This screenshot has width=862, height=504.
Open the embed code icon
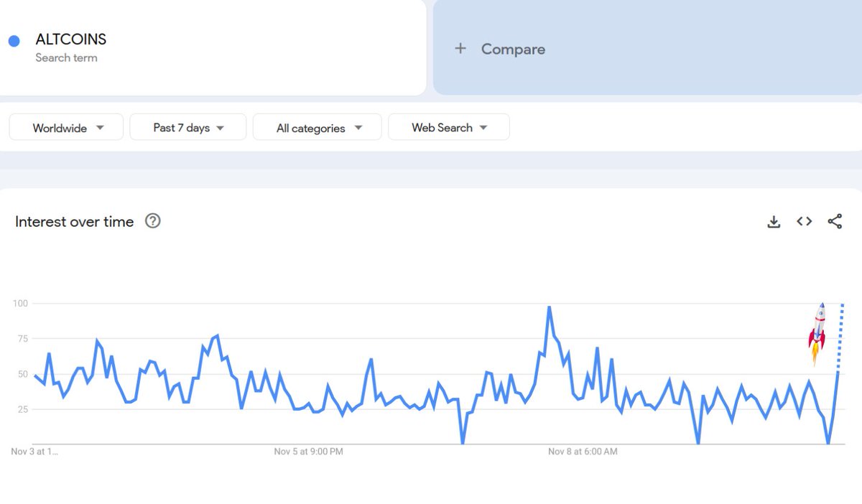805,222
